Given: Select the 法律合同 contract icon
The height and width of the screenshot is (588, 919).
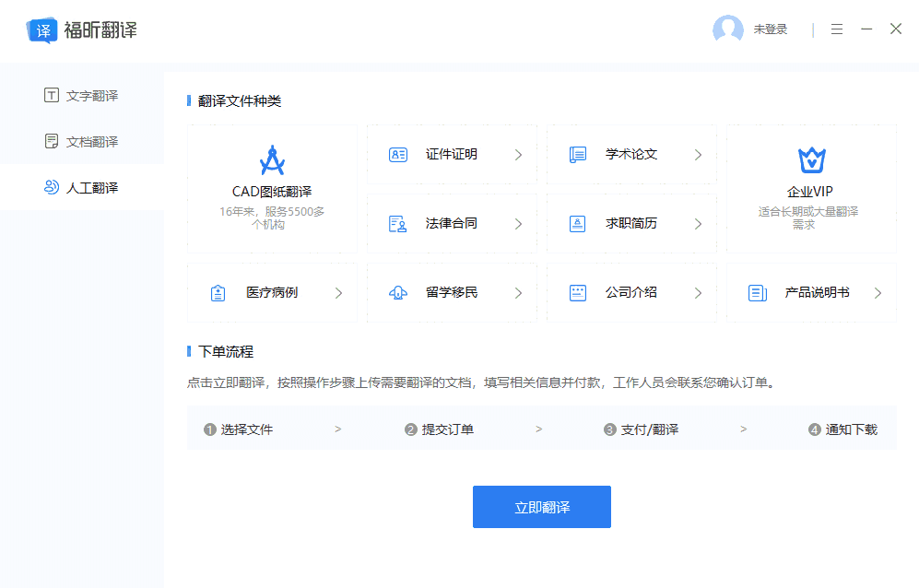Looking at the screenshot, I should click(396, 223).
